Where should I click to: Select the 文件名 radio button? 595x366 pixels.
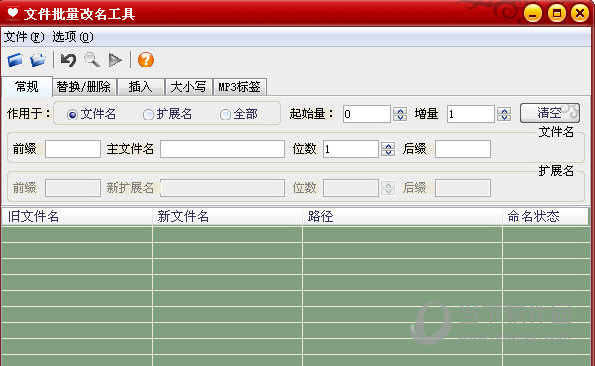72,114
